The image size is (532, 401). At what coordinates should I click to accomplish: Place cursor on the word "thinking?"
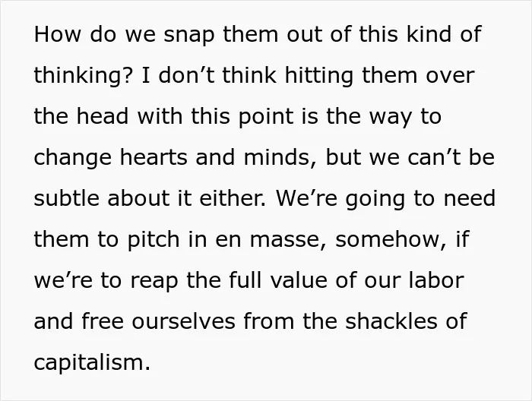(x=82, y=76)
